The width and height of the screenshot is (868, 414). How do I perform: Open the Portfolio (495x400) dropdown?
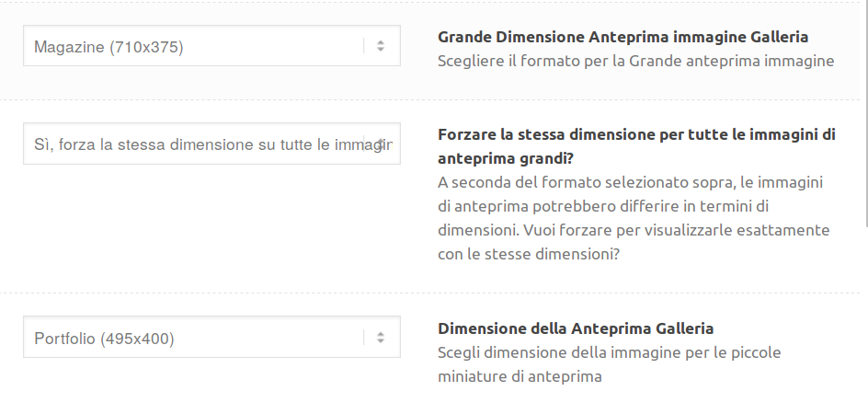pyautogui.click(x=211, y=337)
